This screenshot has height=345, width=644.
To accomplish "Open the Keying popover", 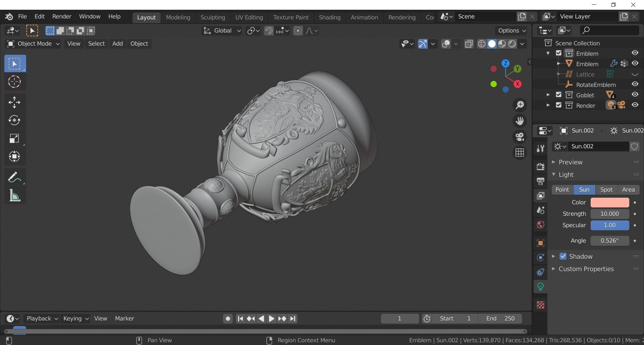I will [x=76, y=318].
